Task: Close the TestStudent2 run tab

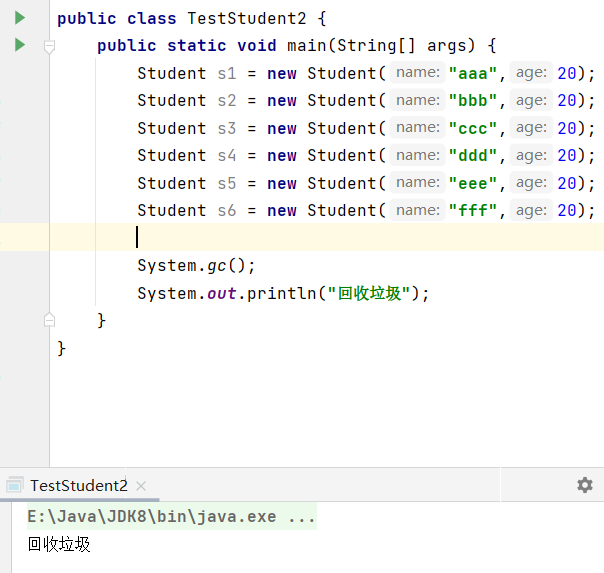Action: click(x=141, y=486)
